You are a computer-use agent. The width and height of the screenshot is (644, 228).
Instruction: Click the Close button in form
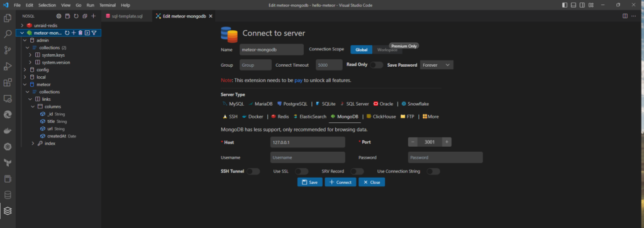pyautogui.click(x=372, y=182)
